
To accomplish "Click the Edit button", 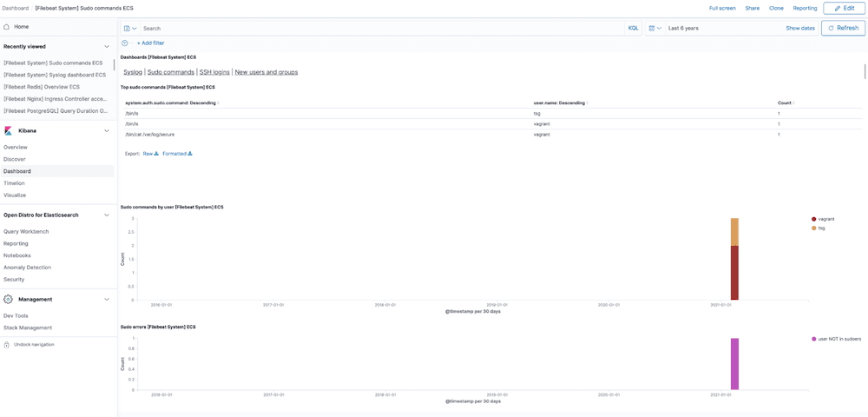I will 844,9.
